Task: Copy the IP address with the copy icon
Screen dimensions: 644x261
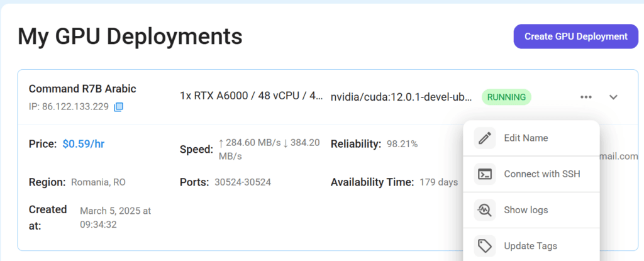Action: (118, 108)
